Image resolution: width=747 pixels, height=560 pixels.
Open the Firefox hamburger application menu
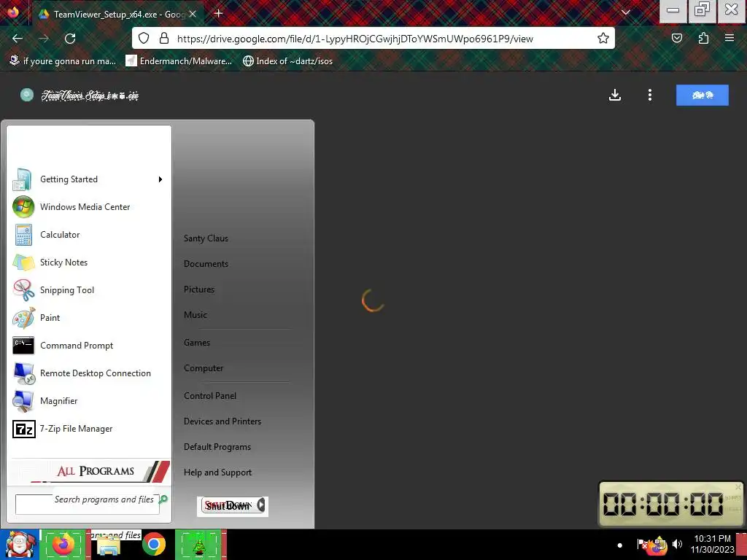(729, 38)
